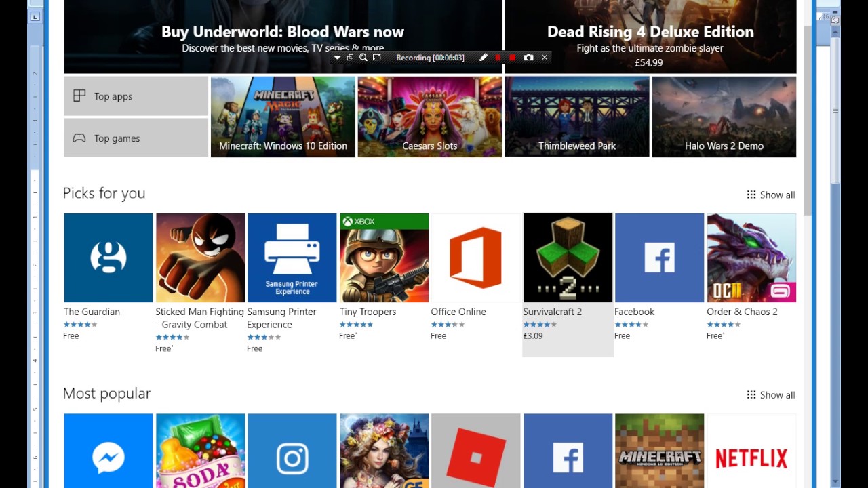Click the '£54.99' price on Dead Rising banner
Viewport: 868px width, 488px height.
tap(649, 62)
